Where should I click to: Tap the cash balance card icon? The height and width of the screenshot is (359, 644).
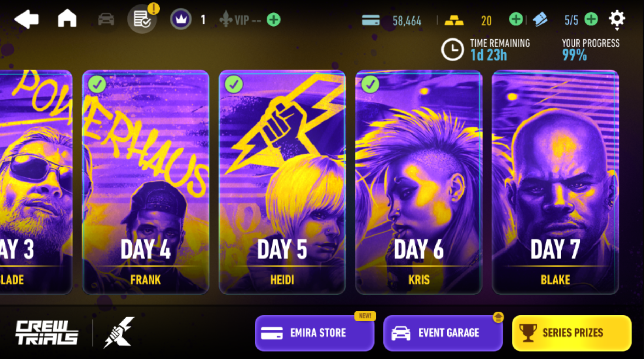(371, 20)
